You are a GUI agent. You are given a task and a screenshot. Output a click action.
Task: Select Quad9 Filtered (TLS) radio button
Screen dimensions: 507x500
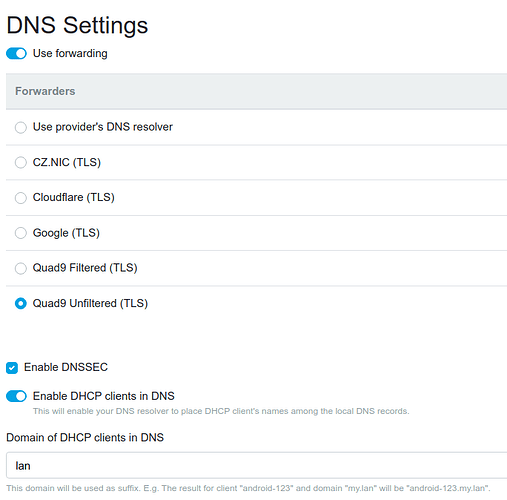point(21,268)
